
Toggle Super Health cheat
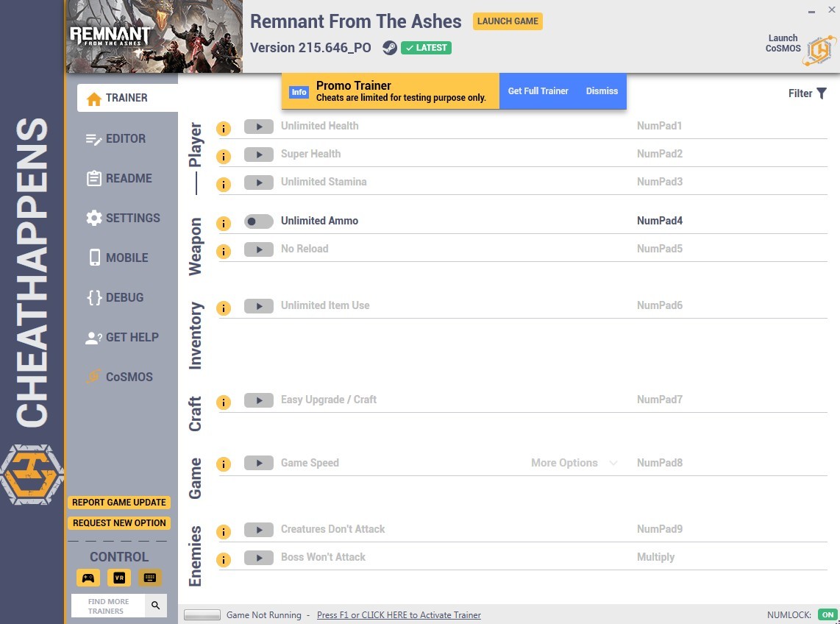259,155
